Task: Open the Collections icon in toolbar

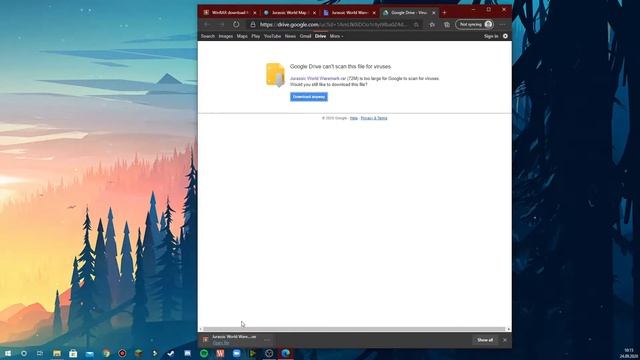Action: click(x=447, y=24)
